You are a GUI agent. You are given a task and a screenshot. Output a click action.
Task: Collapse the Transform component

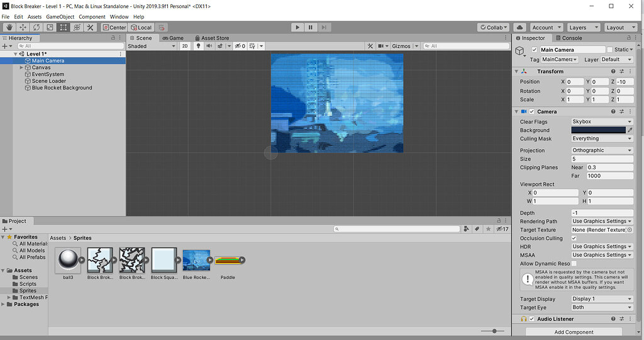click(x=517, y=71)
